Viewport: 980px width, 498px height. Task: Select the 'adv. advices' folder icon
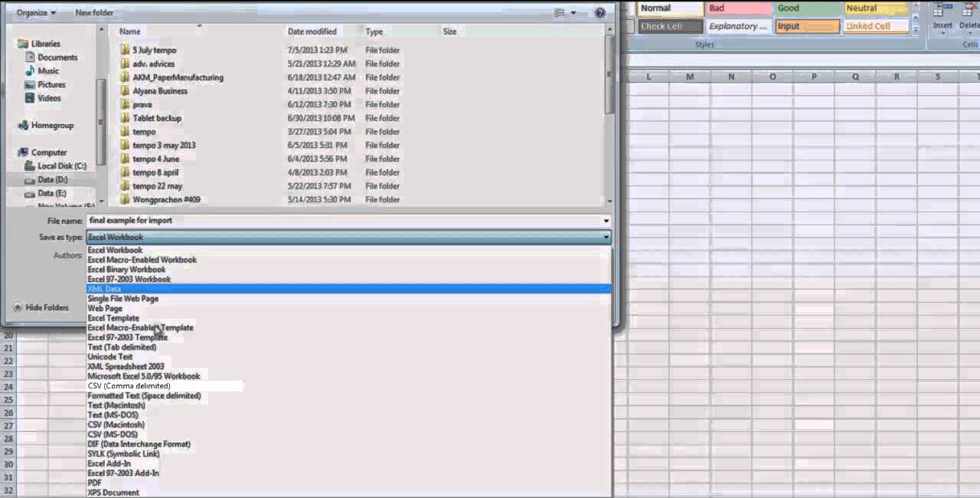(125, 64)
